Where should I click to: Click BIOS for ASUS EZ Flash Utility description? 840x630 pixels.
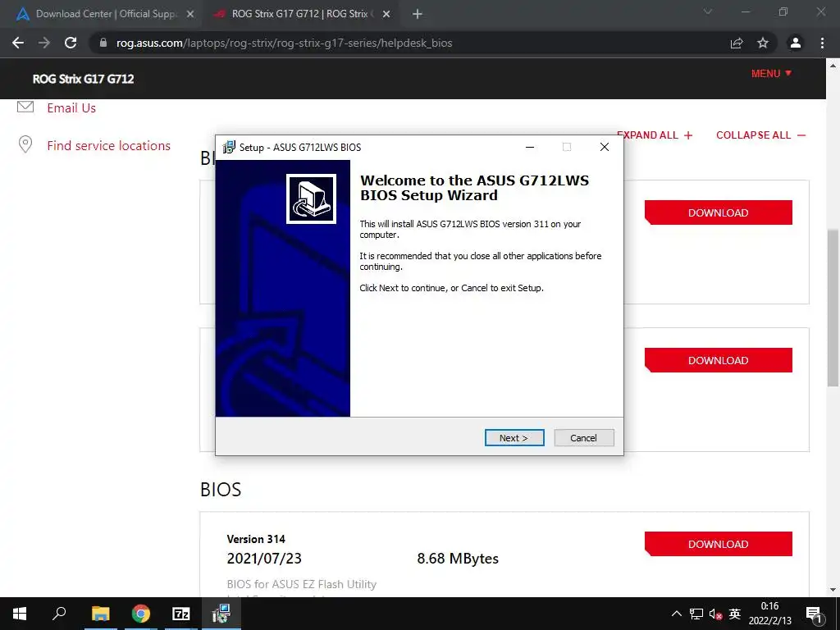pyautogui.click(x=302, y=584)
